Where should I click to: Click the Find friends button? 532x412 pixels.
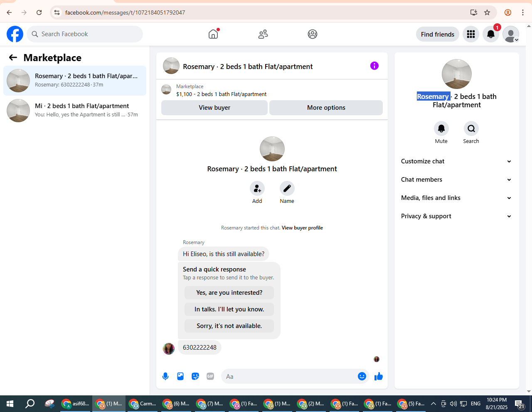(x=438, y=34)
